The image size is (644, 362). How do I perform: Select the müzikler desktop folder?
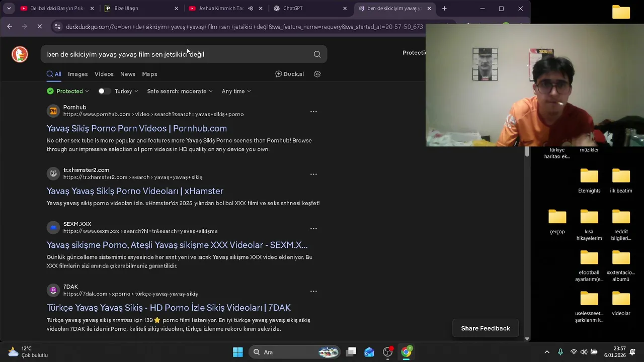[x=589, y=150]
